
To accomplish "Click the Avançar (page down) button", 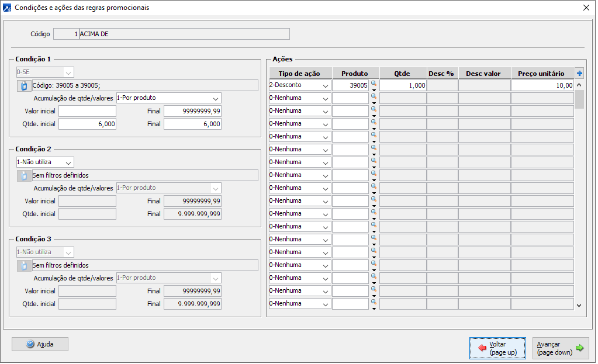I will pyautogui.click(x=560, y=348).
